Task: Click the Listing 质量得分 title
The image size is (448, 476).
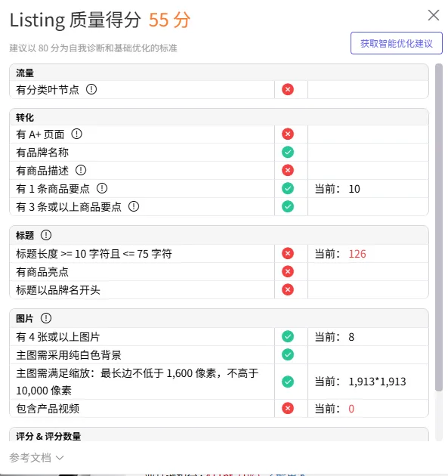Action: [x=76, y=20]
